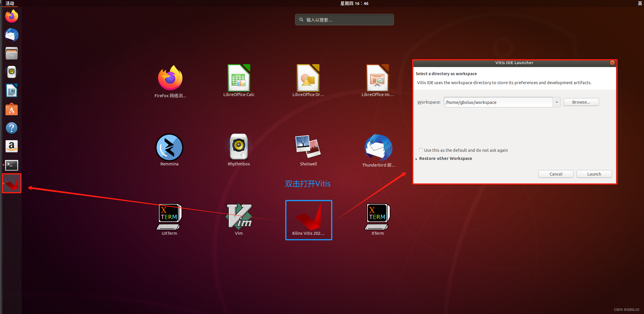Open XTerm terminal
The height and width of the screenshot is (314, 644).
click(377, 217)
